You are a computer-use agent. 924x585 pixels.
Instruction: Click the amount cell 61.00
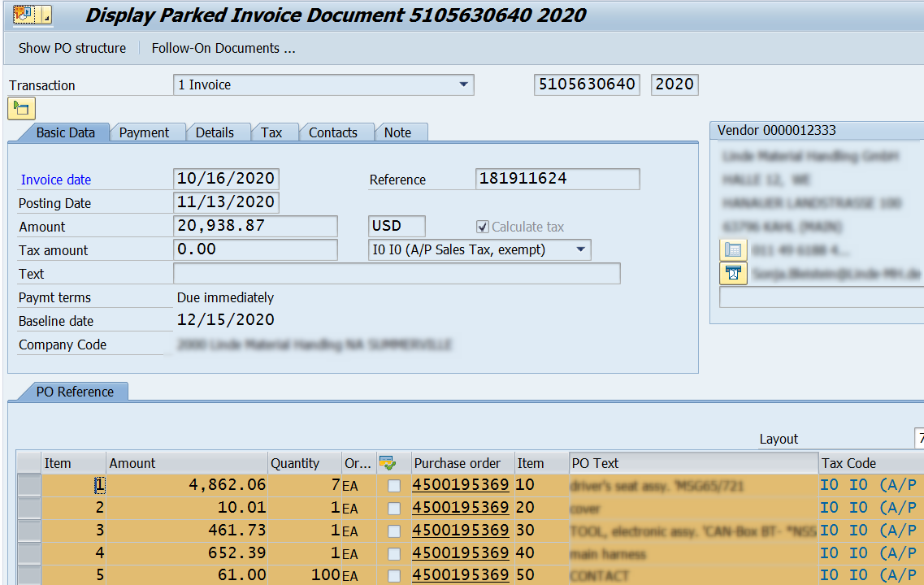click(187, 575)
